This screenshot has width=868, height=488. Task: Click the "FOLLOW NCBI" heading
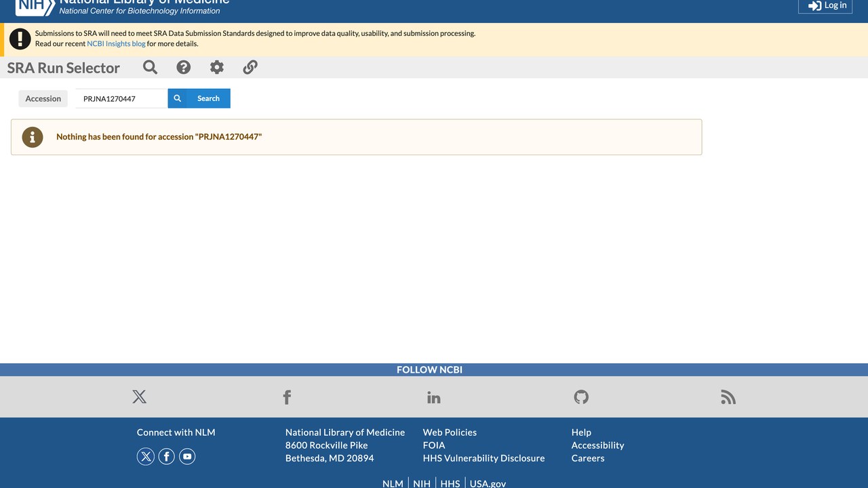[x=429, y=370]
